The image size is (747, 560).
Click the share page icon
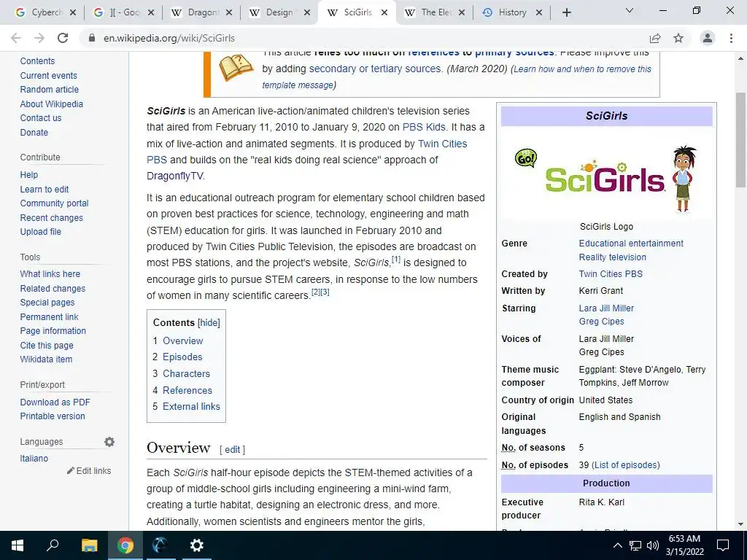click(655, 38)
